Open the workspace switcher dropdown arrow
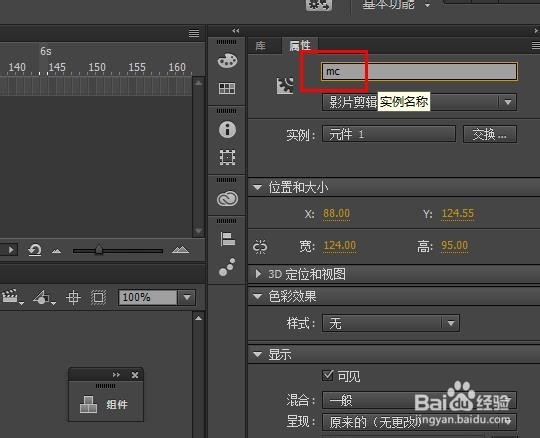Image resolution: width=540 pixels, height=438 pixels. point(427,5)
